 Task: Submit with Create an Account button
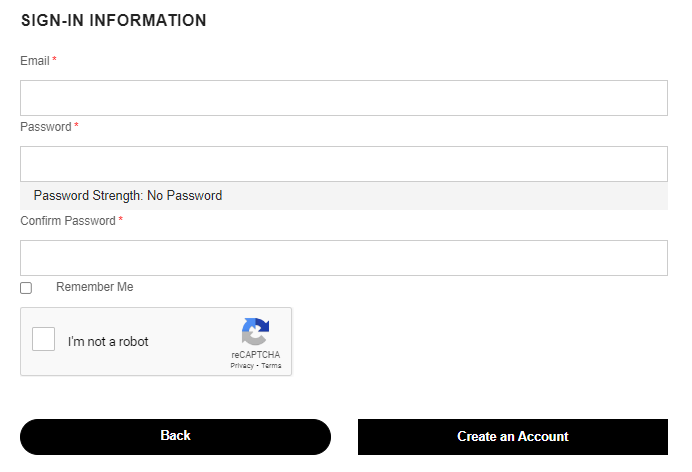coord(513,437)
